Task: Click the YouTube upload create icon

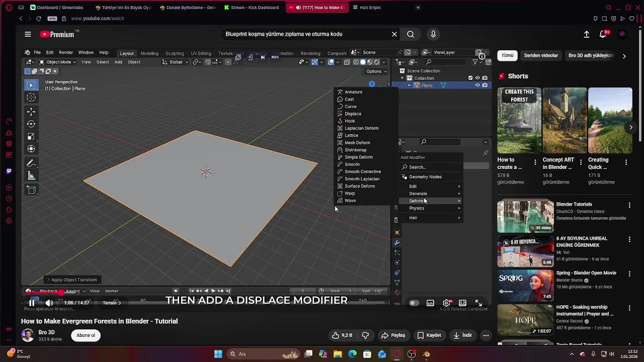Action: pyautogui.click(x=587, y=34)
